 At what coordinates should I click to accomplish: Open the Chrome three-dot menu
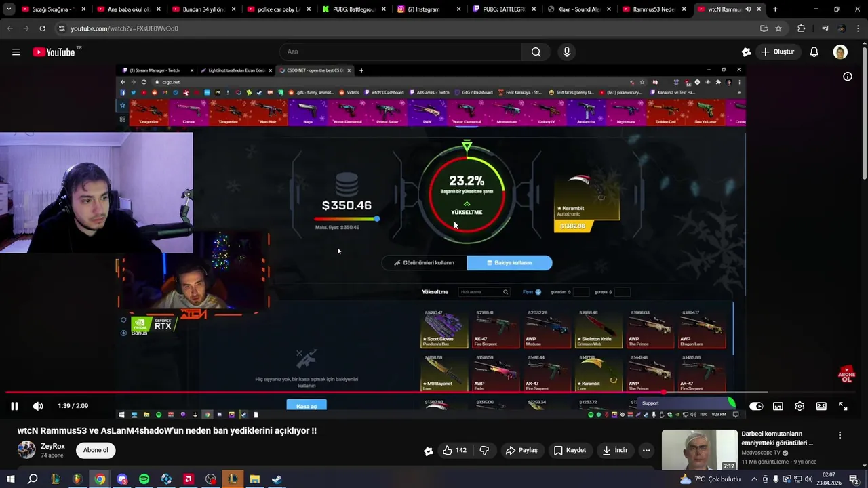click(x=858, y=28)
